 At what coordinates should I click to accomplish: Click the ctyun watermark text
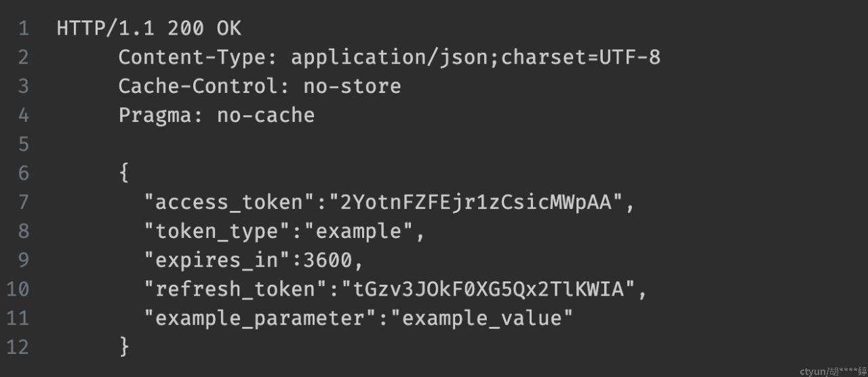click(833, 371)
